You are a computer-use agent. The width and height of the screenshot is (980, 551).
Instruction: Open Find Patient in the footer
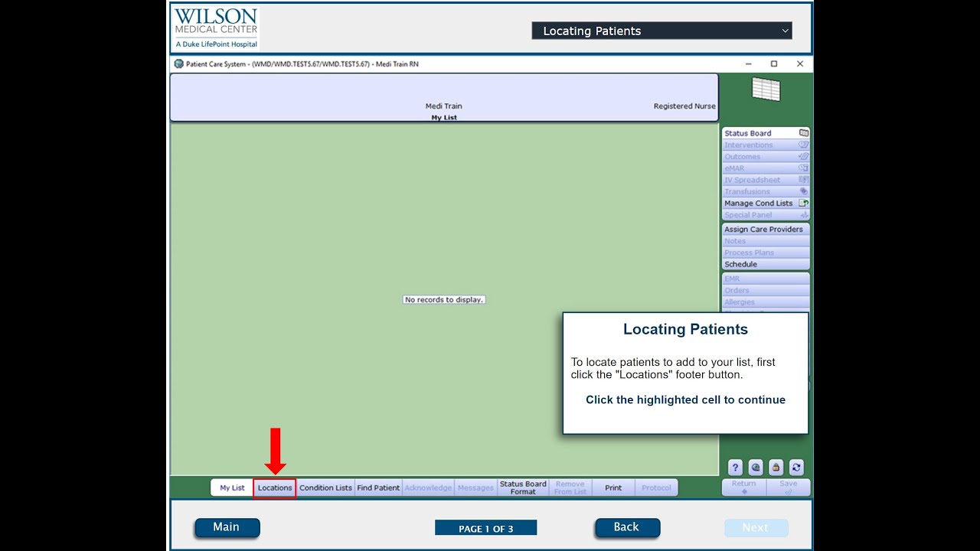point(378,488)
